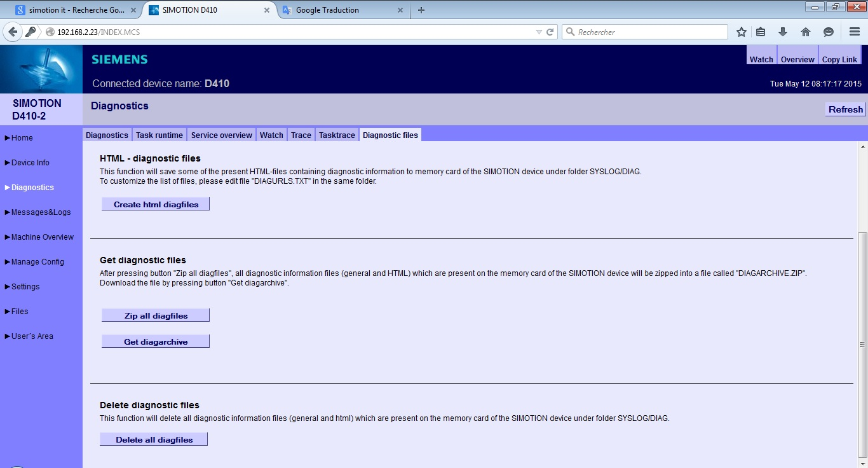The width and height of the screenshot is (868, 468).
Task: Click the smiley chat icon in toolbar
Action: (828, 32)
